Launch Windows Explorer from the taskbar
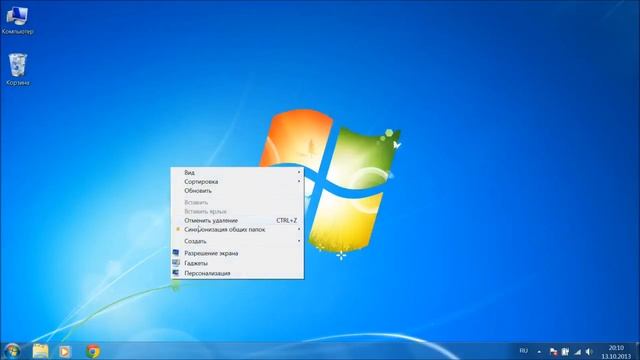The height and width of the screenshot is (360, 640). click(40, 351)
